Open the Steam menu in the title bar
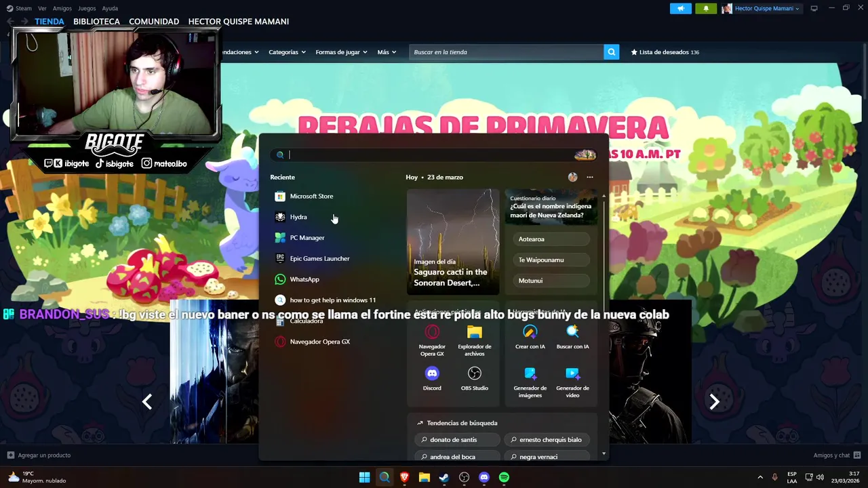The height and width of the screenshot is (488, 868). click(x=19, y=8)
